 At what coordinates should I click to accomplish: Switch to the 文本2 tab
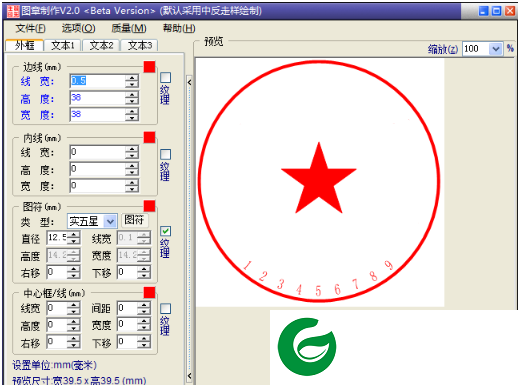(x=101, y=45)
